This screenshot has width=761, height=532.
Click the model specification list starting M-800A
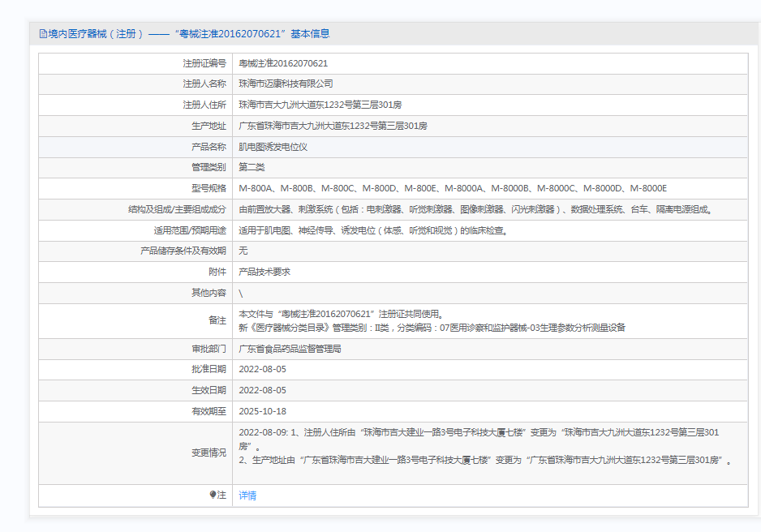(x=452, y=188)
